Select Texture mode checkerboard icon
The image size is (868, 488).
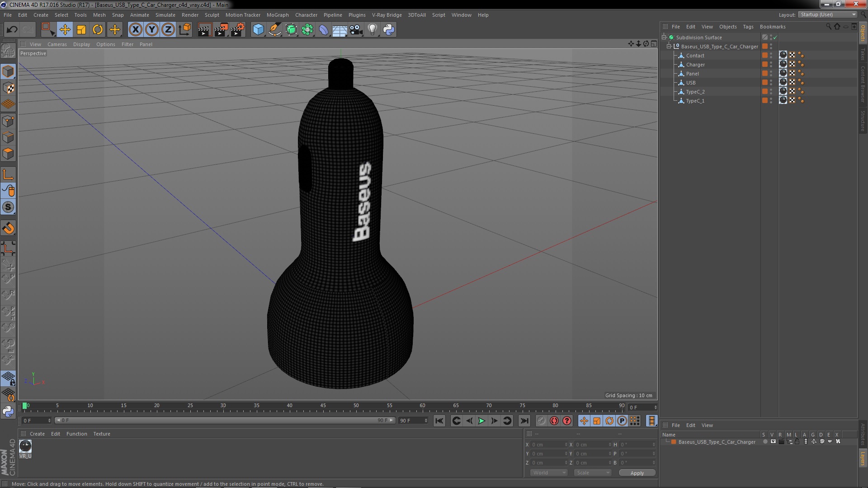tap(8, 88)
